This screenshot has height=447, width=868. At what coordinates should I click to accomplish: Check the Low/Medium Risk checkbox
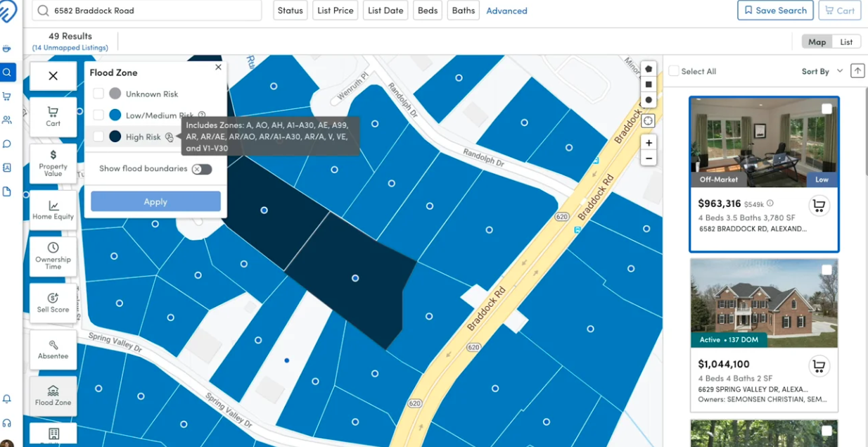[98, 115]
